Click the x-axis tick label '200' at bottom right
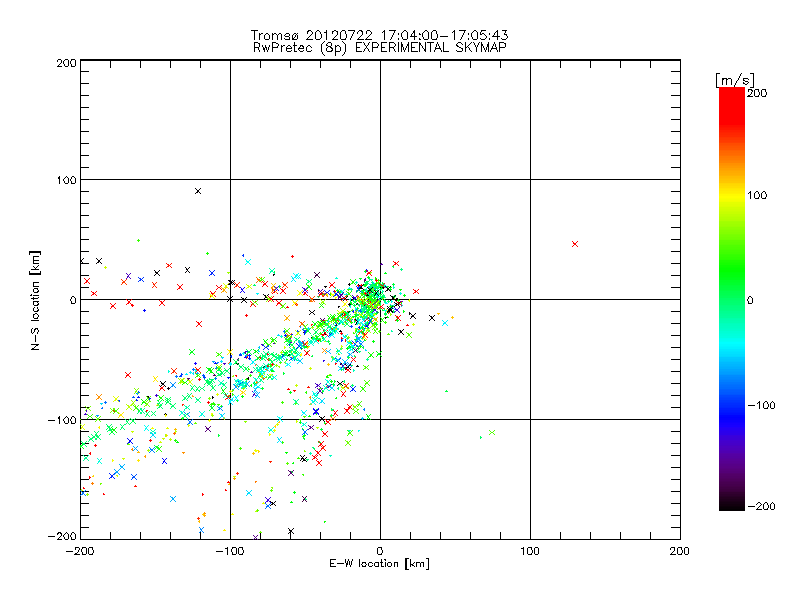 [x=680, y=551]
